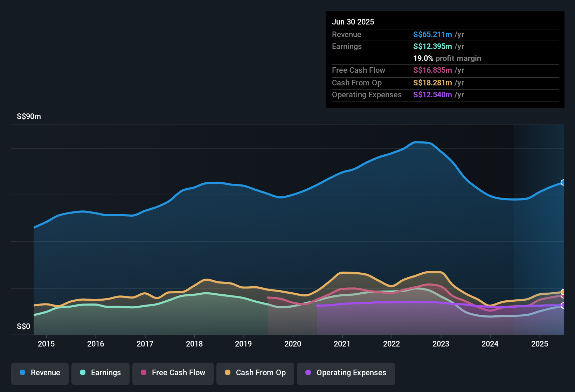Screen dimensions: 575x392
Task: Click the S$90m y-axis label
Action: click(29, 117)
